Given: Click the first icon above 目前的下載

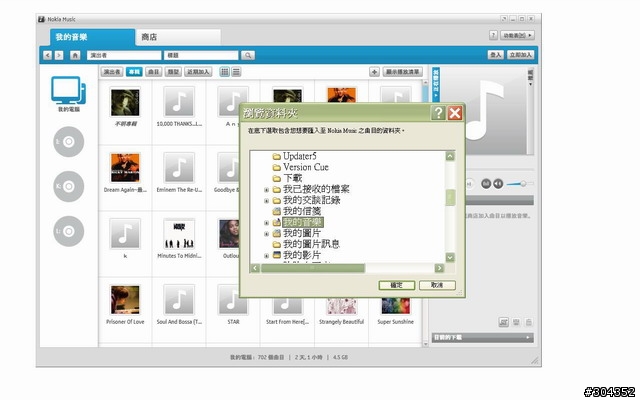Looking at the screenshot, I should (504, 322).
